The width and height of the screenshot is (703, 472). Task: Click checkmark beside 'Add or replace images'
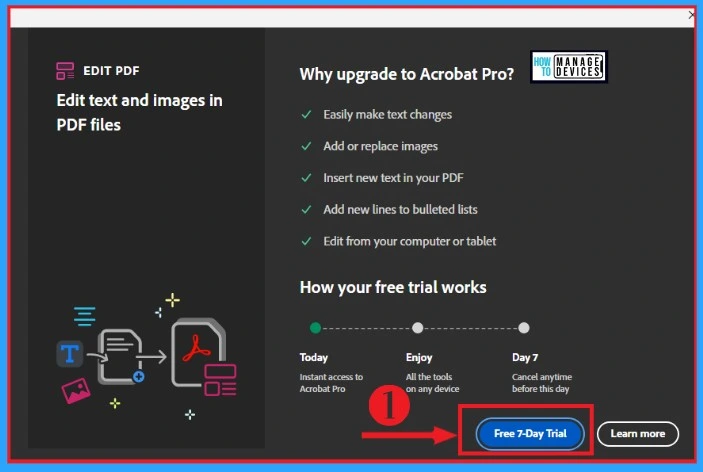click(x=306, y=146)
